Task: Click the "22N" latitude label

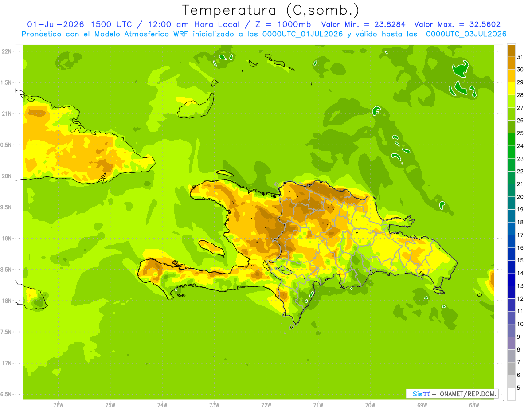Action: [x=7, y=51]
